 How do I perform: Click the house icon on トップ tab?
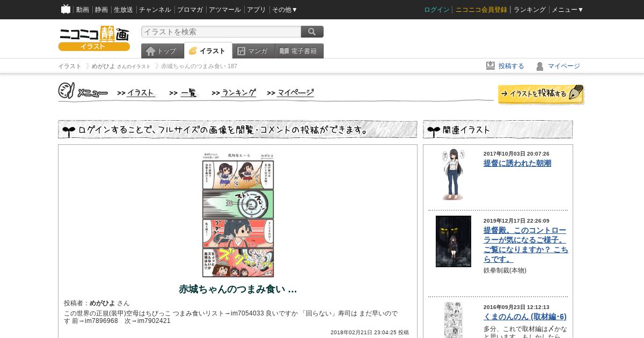(150, 51)
